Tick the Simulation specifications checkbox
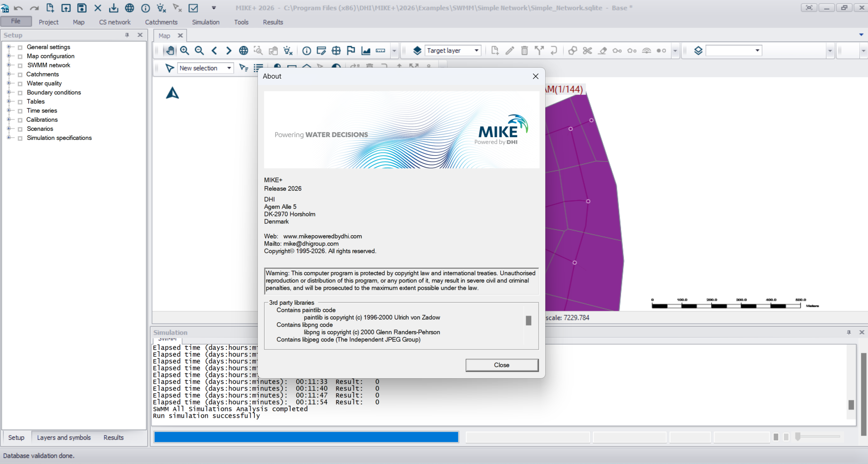Screen dimensions: 868x464 pyautogui.click(x=20, y=138)
